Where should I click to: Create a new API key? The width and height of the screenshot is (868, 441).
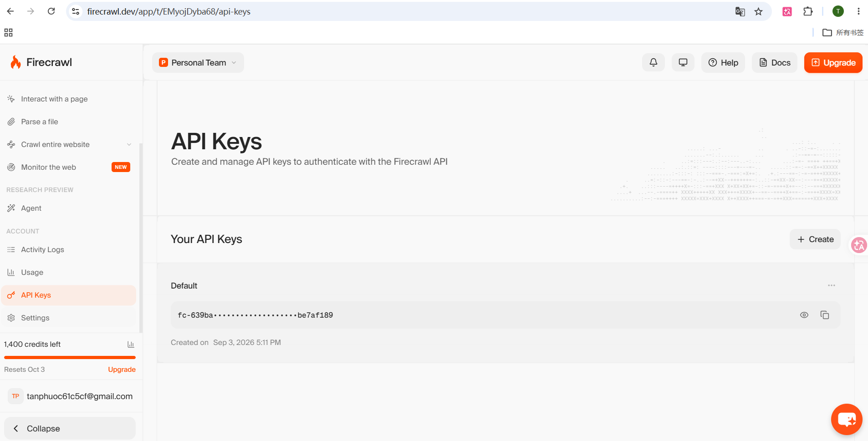(815, 239)
